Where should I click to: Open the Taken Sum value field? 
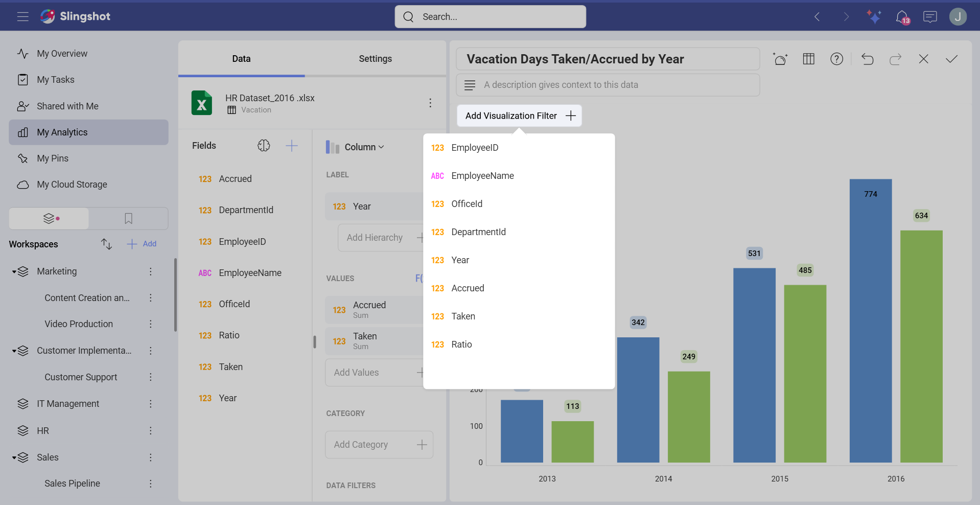[375, 341]
